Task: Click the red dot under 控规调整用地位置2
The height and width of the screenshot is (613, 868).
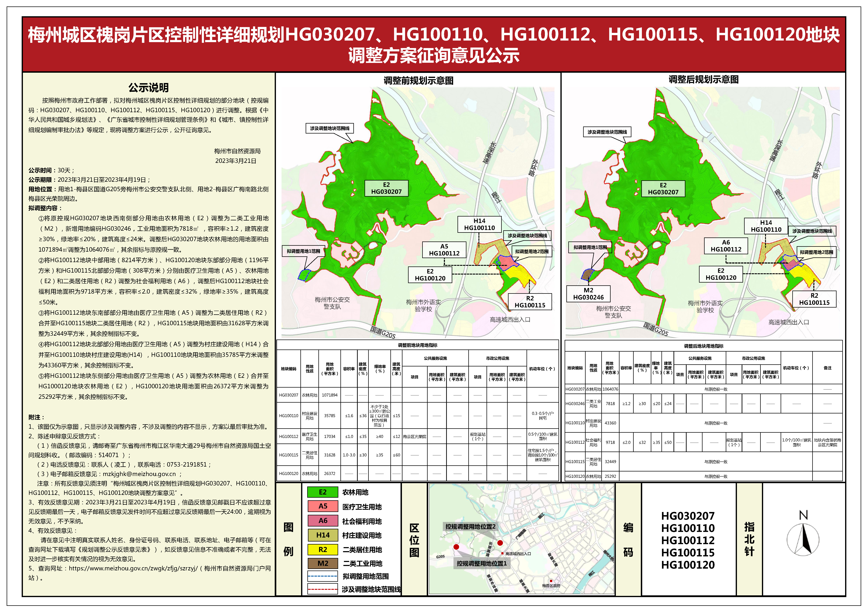Action: (x=500, y=543)
